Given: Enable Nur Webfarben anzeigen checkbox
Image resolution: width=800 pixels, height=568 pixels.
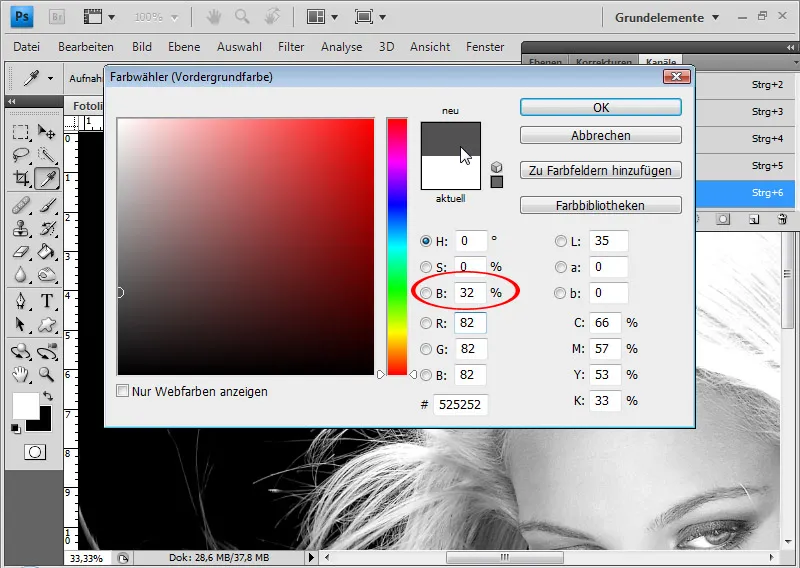Looking at the screenshot, I should coord(122,391).
